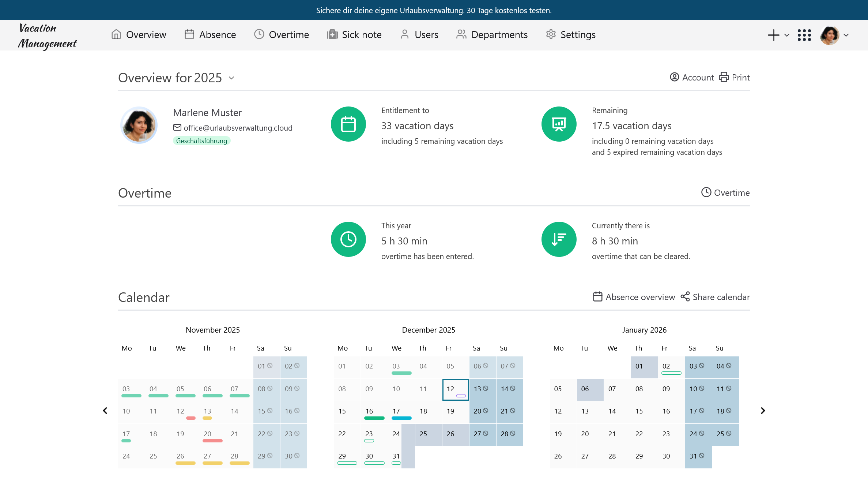Click the apps grid icon
Image resolution: width=868 pixels, height=494 pixels.
point(804,35)
